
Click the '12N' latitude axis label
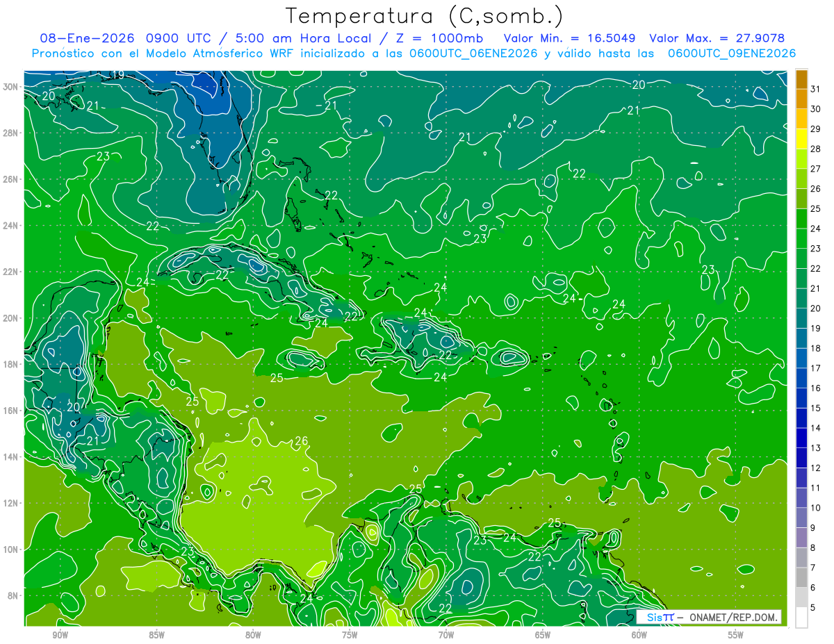pos(11,503)
